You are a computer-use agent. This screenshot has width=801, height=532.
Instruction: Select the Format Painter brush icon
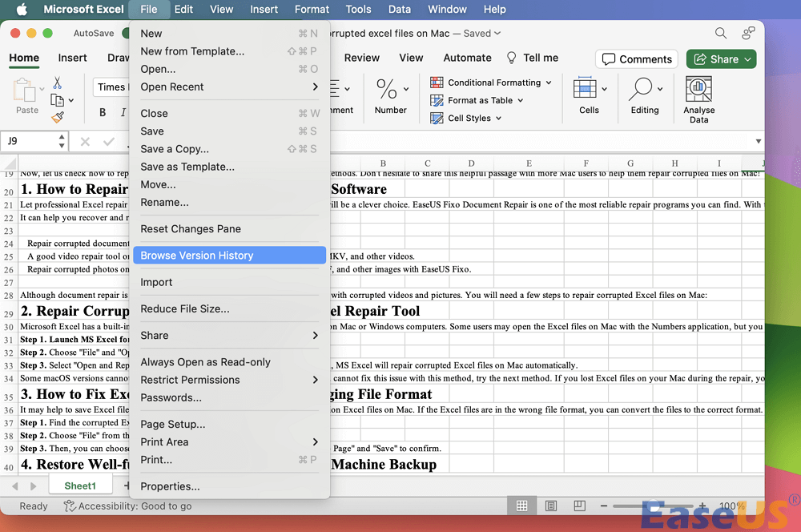click(58, 117)
